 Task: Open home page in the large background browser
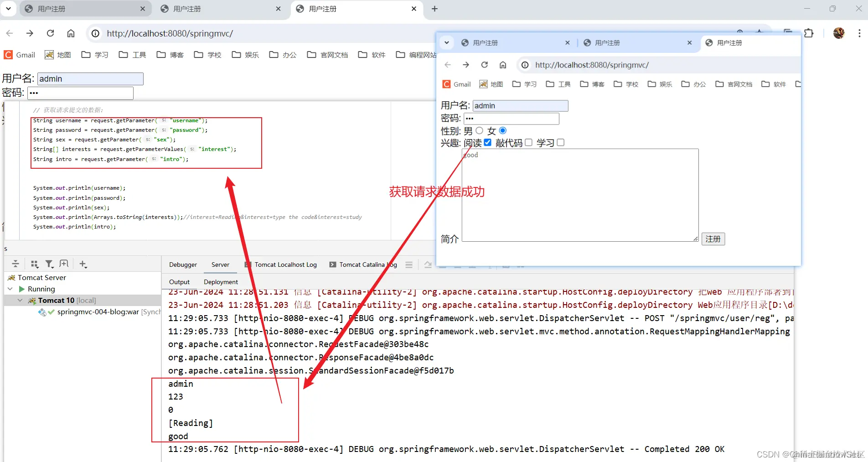(71, 33)
